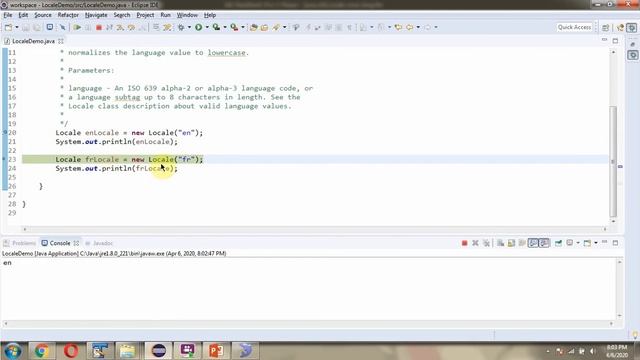The height and width of the screenshot is (360, 640).
Task: Open the Run launch dropdown arrow
Action: point(207,27)
